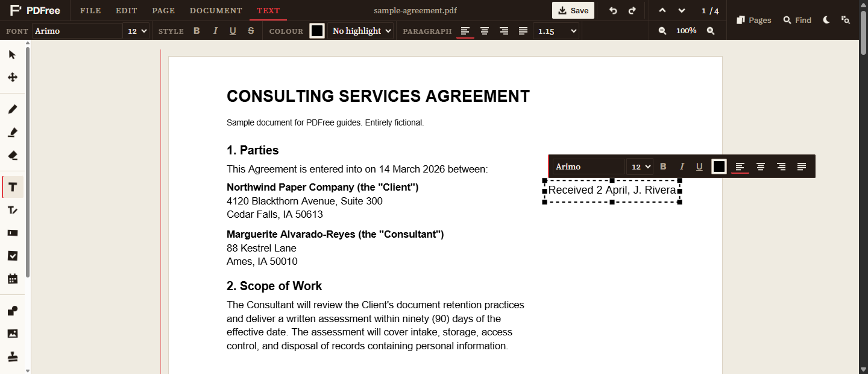Select the checkbox form field tool
This screenshot has height=374, width=868.
coord(13,256)
